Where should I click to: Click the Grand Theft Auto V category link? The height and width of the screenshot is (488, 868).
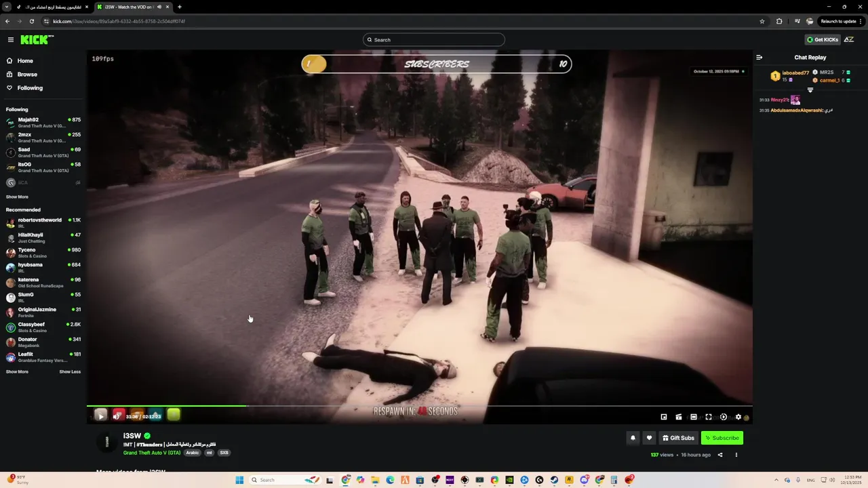(x=152, y=453)
